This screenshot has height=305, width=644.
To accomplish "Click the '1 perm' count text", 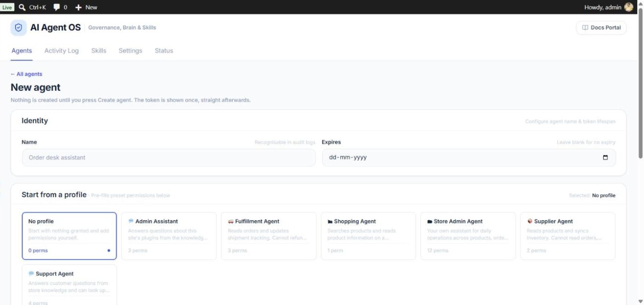I will click(x=335, y=250).
